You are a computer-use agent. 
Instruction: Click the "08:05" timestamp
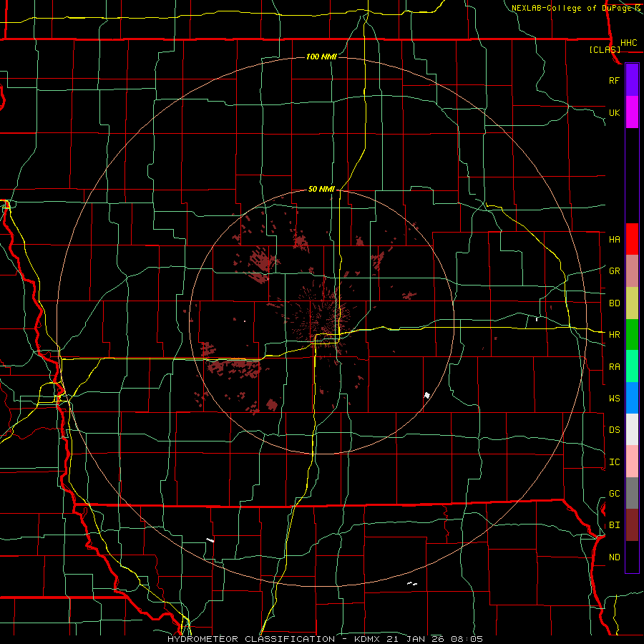pyautogui.click(x=466, y=639)
